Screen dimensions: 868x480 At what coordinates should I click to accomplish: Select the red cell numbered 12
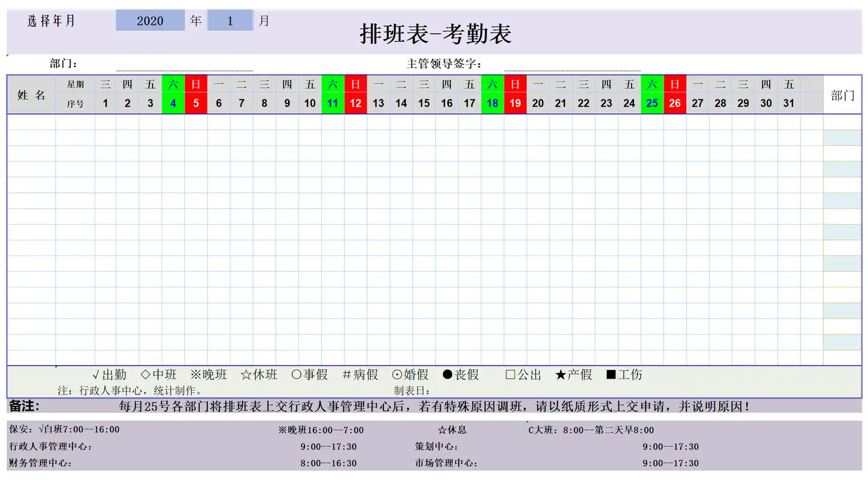356,104
